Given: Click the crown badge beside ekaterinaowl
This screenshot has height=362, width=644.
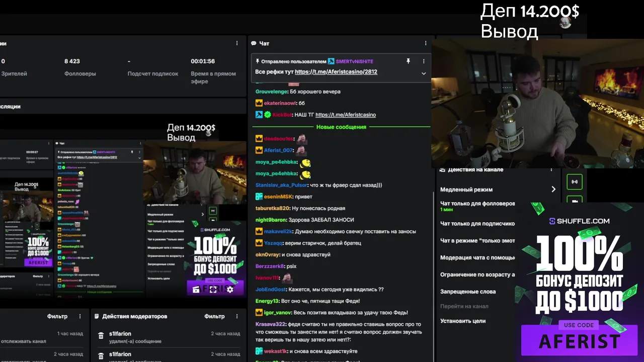Looking at the screenshot, I should pyautogui.click(x=259, y=103).
